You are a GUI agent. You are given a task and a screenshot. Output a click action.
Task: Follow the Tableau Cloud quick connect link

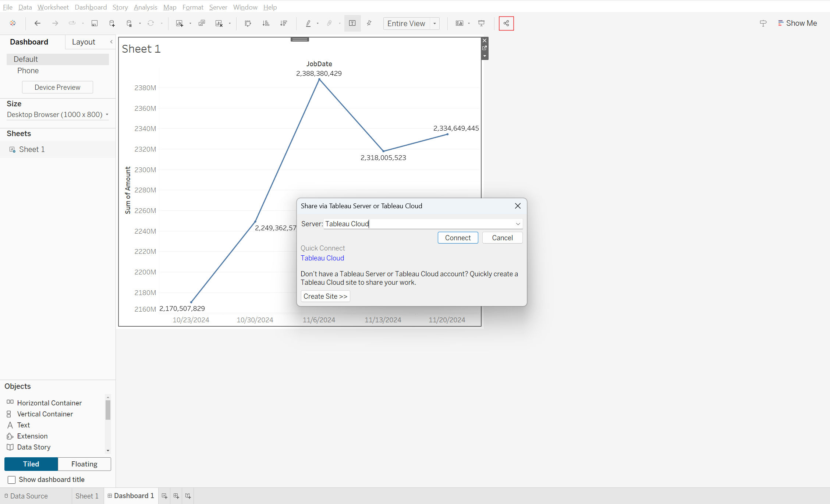tap(322, 258)
